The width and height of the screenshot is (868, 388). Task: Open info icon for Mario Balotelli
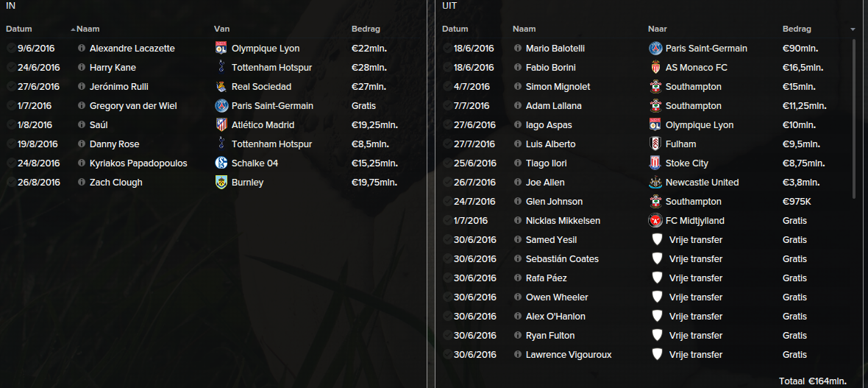518,48
